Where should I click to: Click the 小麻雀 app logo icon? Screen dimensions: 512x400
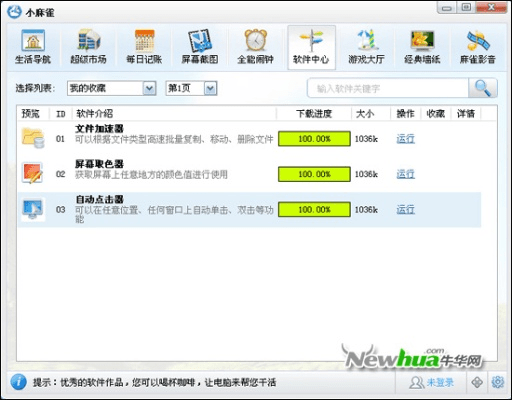[15, 12]
